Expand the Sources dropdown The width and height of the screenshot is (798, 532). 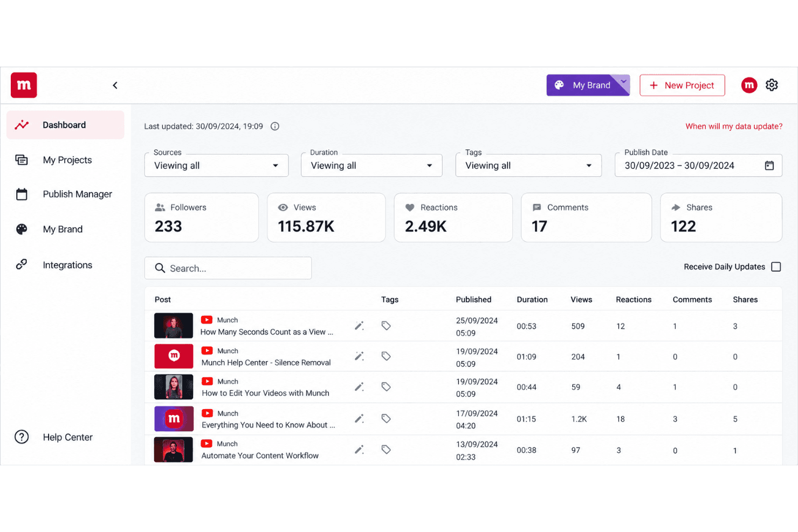click(216, 165)
